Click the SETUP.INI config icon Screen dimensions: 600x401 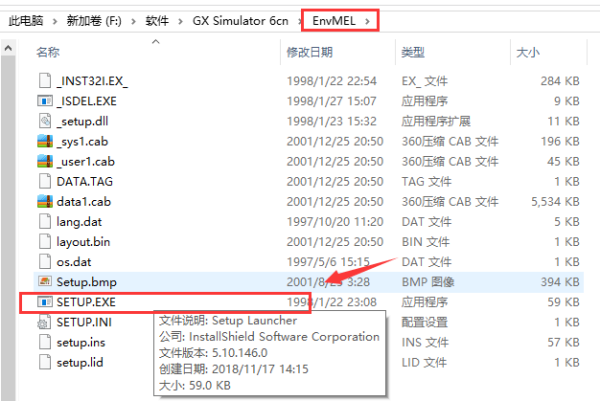pyautogui.click(x=44, y=322)
